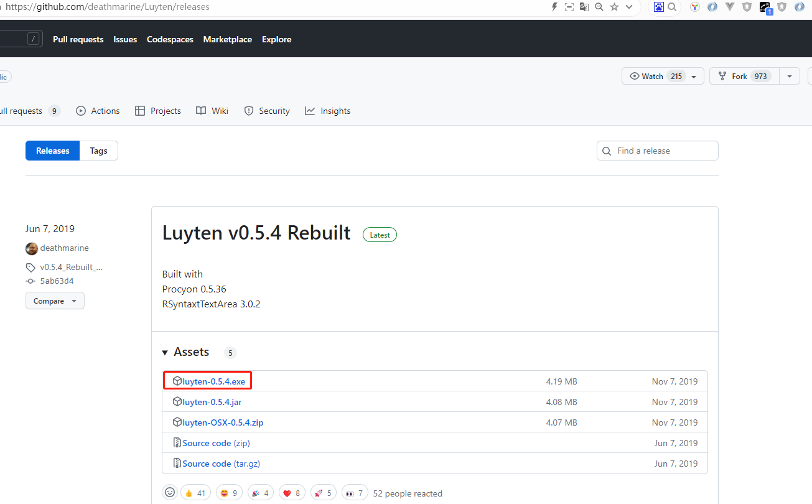
Task: Click the Vue devtools extension icon
Action: [x=730, y=7]
